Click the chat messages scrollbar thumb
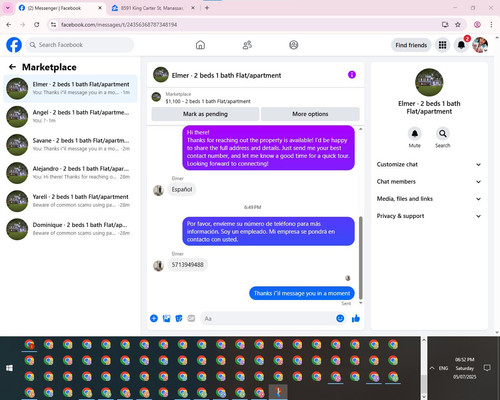500x400 pixels. pos(360,258)
